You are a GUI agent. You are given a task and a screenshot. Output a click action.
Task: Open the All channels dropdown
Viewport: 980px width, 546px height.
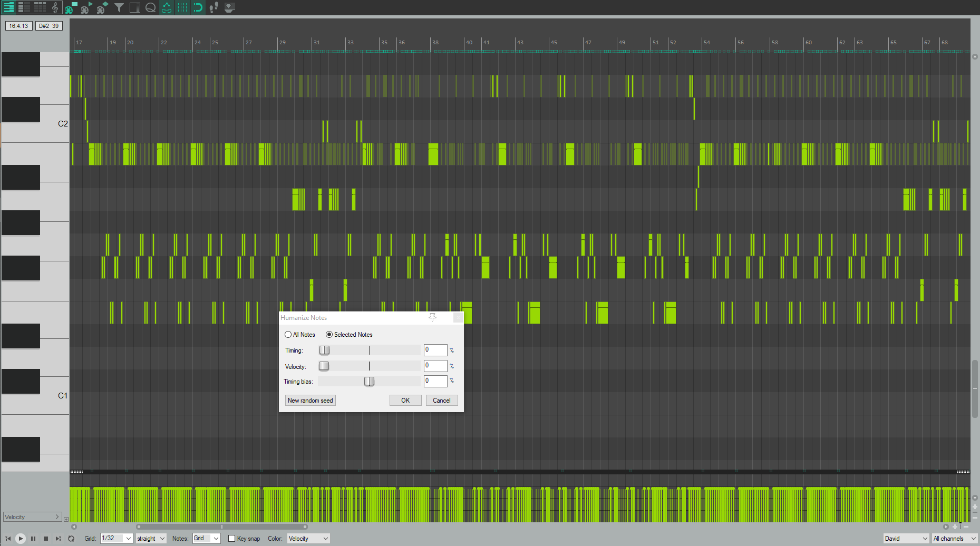tap(955, 539)
